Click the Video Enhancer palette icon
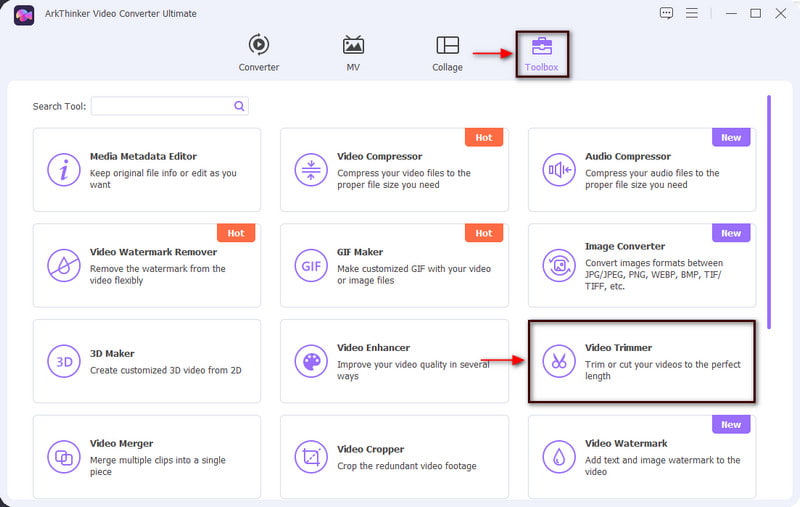800x507 pixels. pyautogui.click(x=311, y=361)
